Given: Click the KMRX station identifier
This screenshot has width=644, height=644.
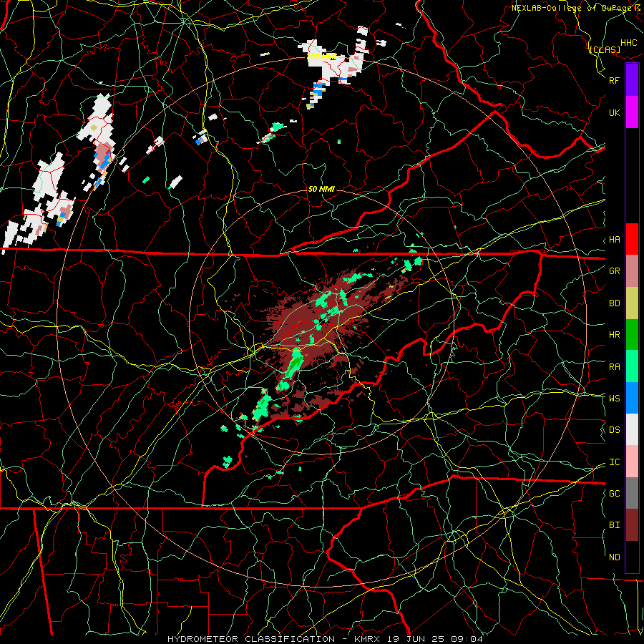Looking at the screenshot, I should tap(367, 639).
